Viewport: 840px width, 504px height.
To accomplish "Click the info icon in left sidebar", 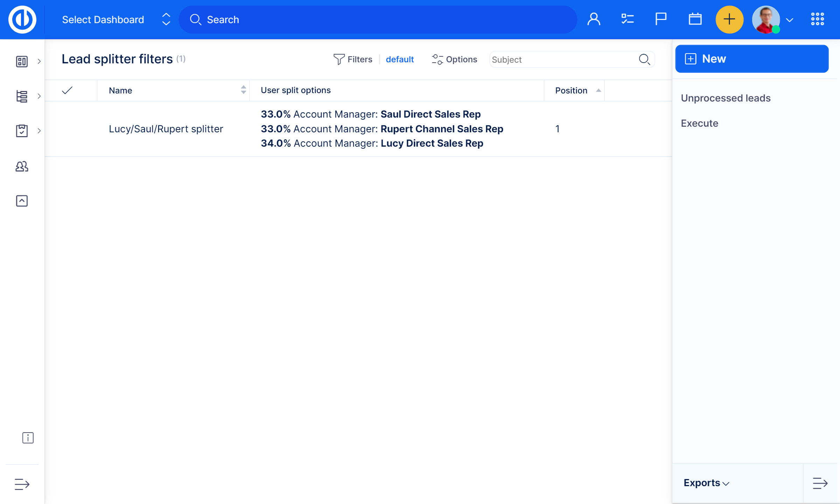I will (28, 437).
